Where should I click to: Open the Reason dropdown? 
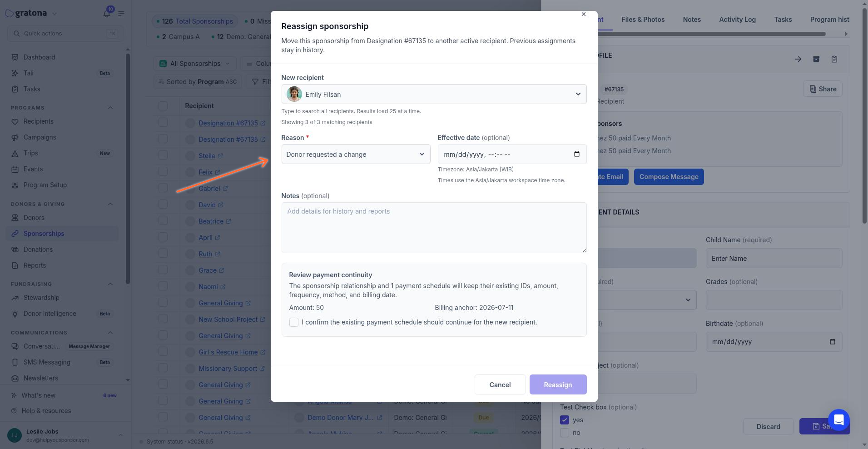356,155
